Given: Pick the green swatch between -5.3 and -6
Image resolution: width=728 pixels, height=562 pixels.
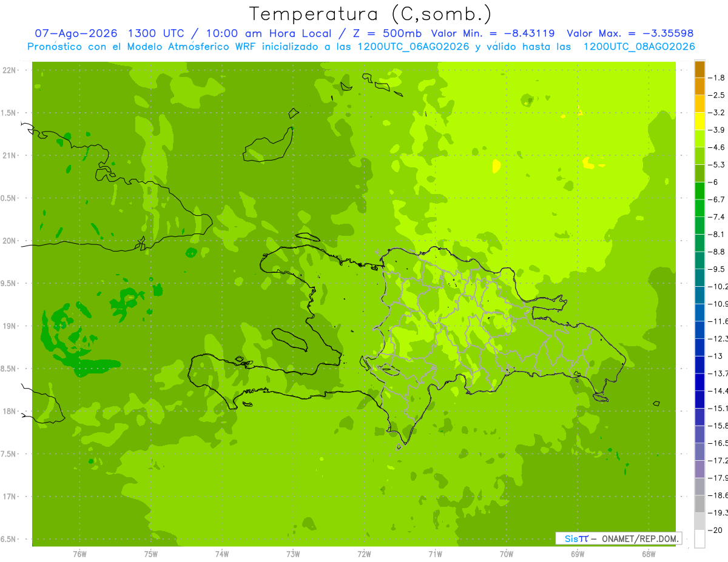Looking at the screenshot, I should (699, 173).
